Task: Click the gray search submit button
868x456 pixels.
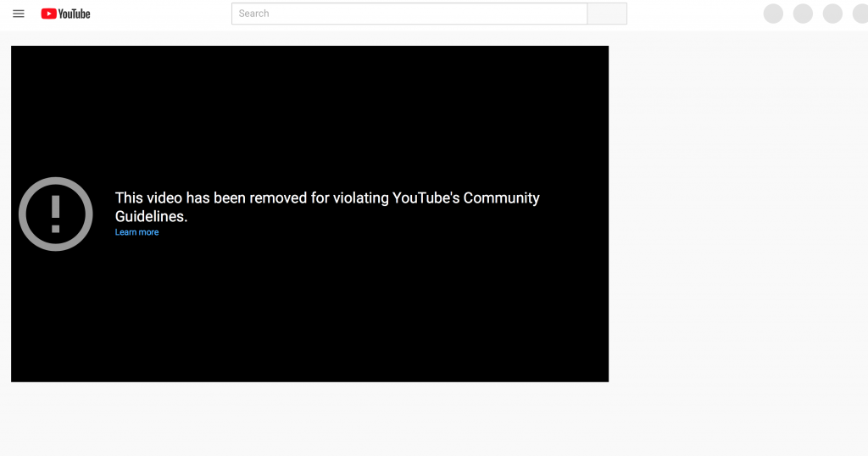Action: click(x=607, y=14)
